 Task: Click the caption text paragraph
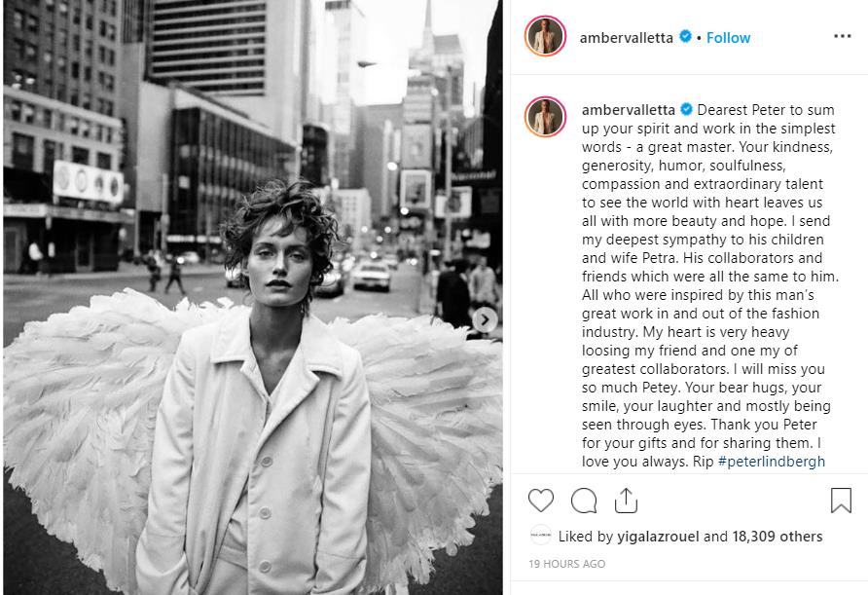tap(710, 286)
